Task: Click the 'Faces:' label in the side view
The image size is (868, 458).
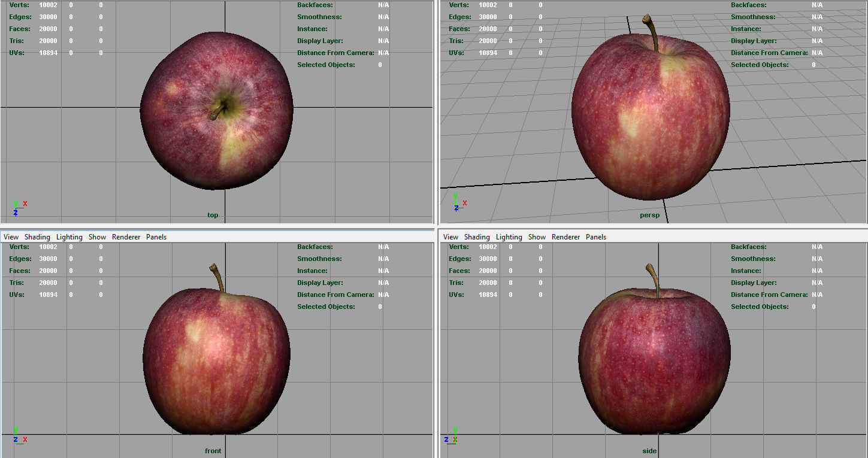Action: tap(459, 271)
